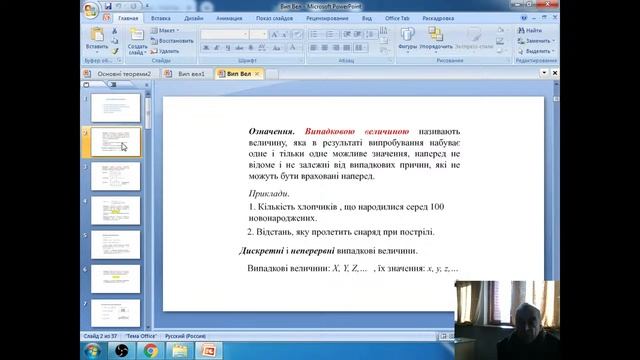Open Google Chrome from the taskbar
This screenshot has height=360, width=640.
(x=150, y=351)
